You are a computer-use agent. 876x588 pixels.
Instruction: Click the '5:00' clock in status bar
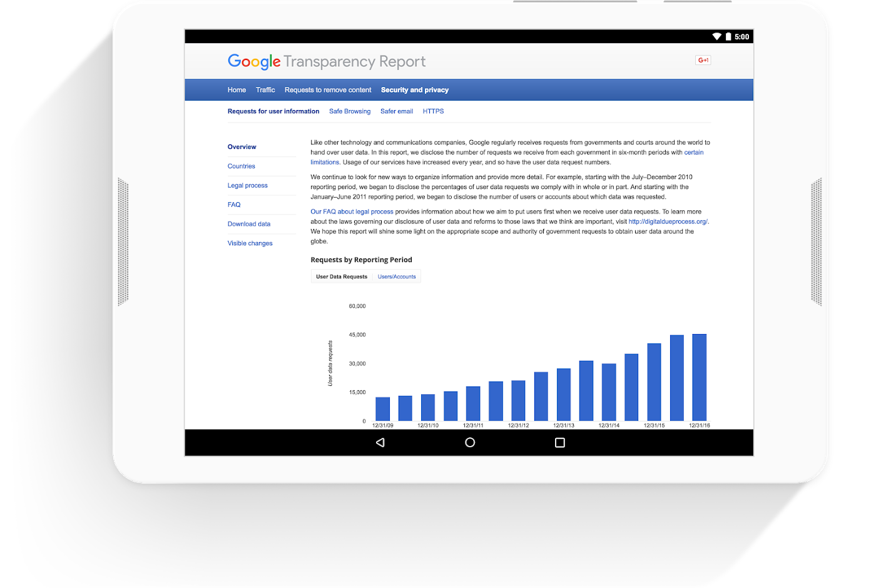pyautogui.click(x=742, y=37)
